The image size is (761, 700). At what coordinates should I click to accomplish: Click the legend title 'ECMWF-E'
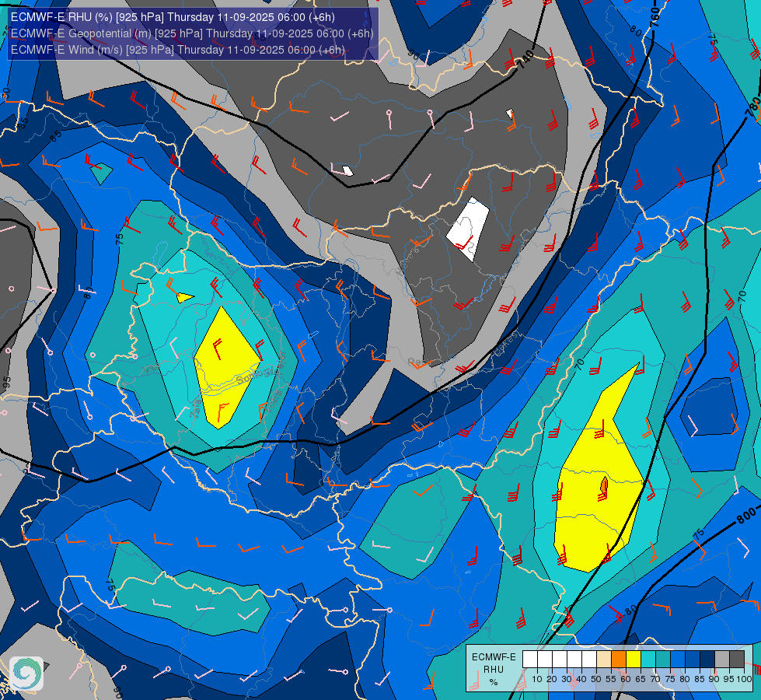494,657
